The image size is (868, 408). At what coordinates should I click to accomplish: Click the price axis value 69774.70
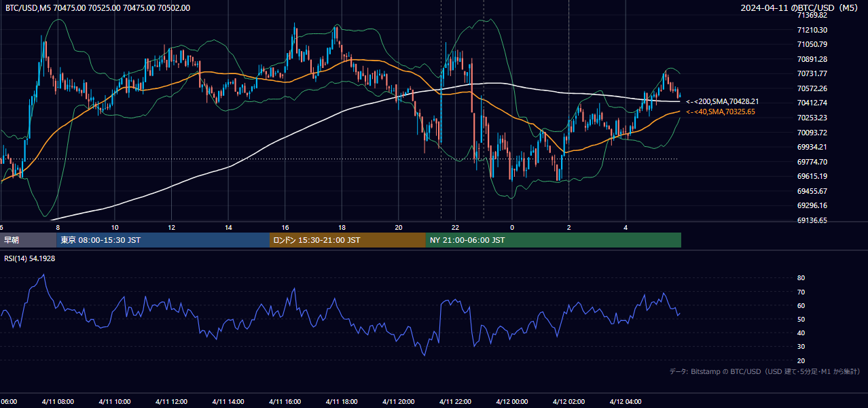point(812,162)
